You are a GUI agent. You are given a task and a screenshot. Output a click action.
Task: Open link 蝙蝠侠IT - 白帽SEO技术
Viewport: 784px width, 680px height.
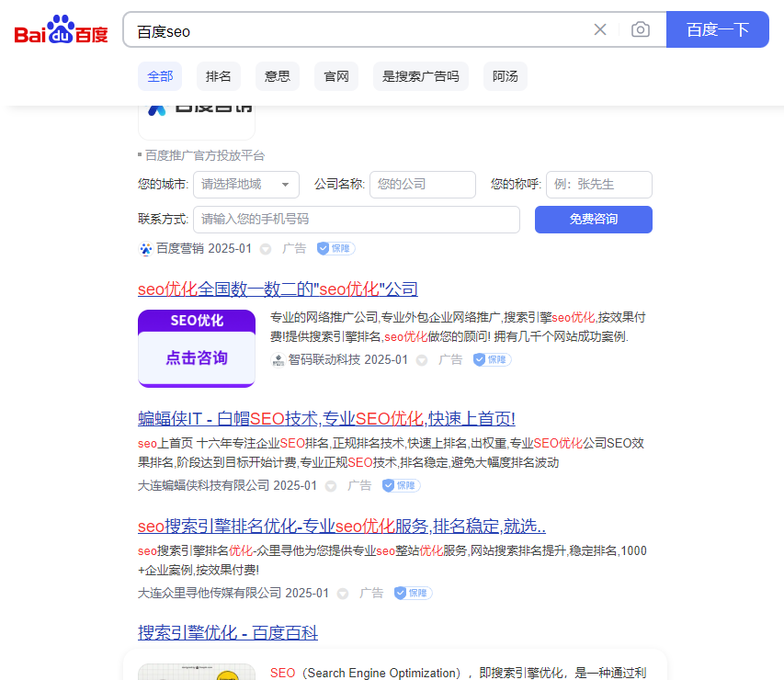pos(326,418)
